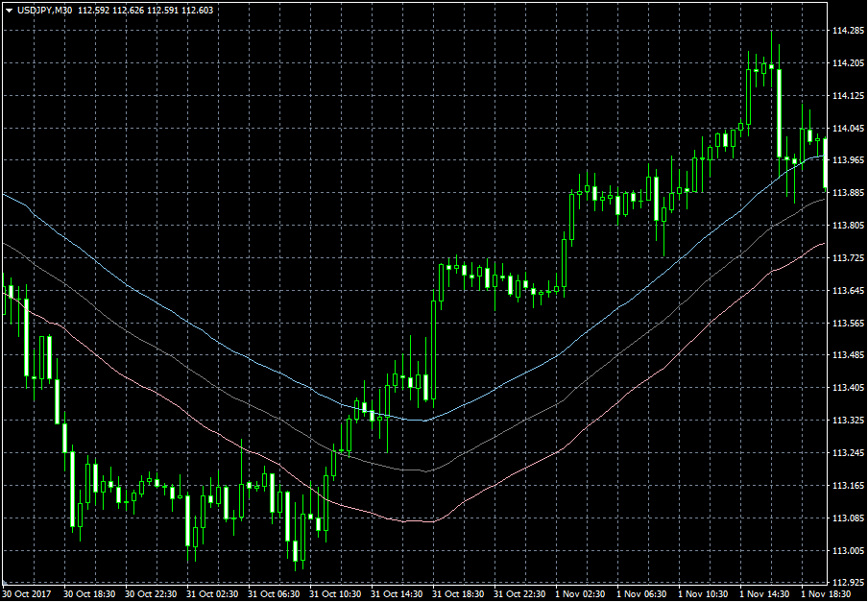Pick the 31 Oct 14:30 time label
This screenshot has height=602, width=868.
(x=397, y=593)
